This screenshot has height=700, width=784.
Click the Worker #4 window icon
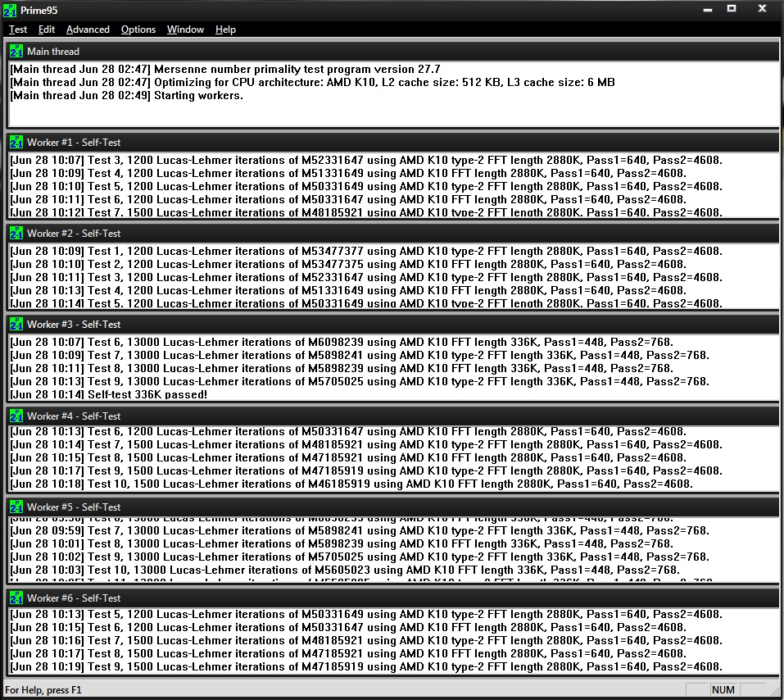point(16,416)
